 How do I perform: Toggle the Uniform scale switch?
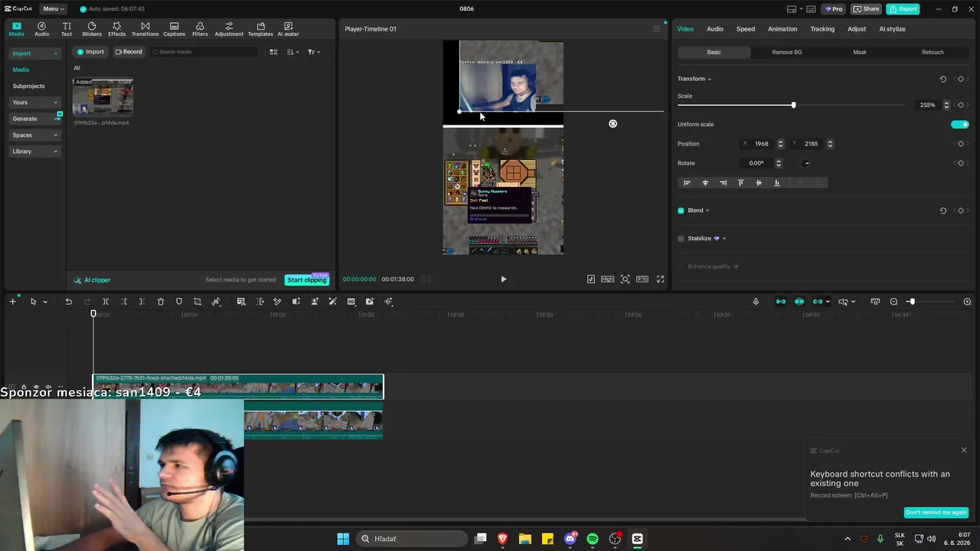click(960, 125)
